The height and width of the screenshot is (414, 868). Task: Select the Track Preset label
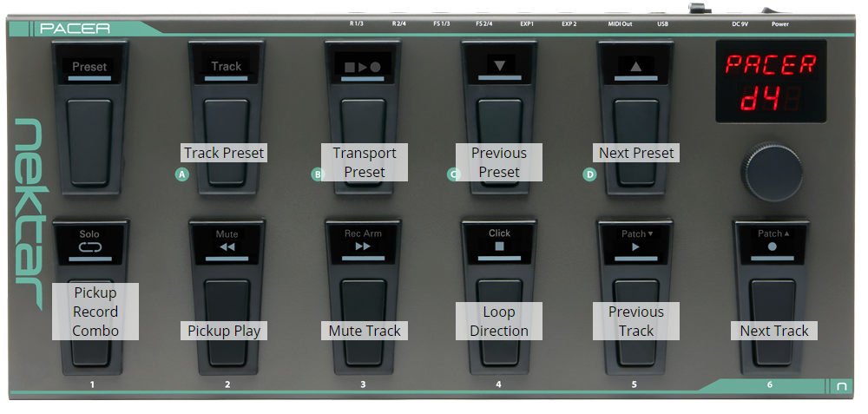point(224,153)
